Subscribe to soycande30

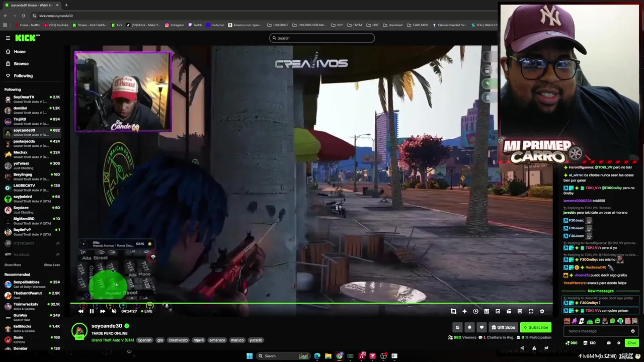click(535, 327)
